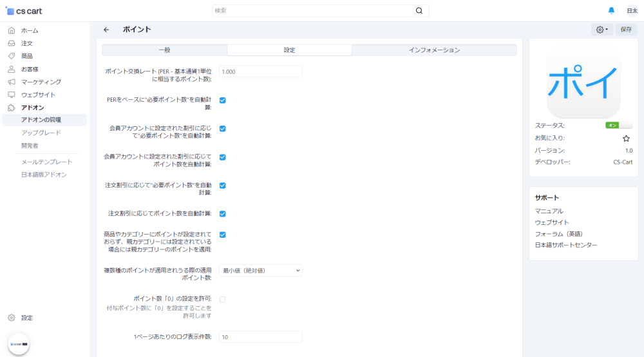Toggle 会員アカウント割引でポイント数を自動計算 checkbox
This screenshot has width=644, height=357.
pyautogui.click(x=223, y=157)
